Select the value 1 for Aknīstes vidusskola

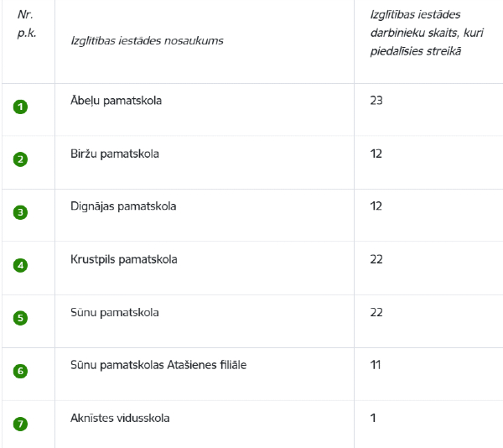pyautogui.click(x=373, y=418)
